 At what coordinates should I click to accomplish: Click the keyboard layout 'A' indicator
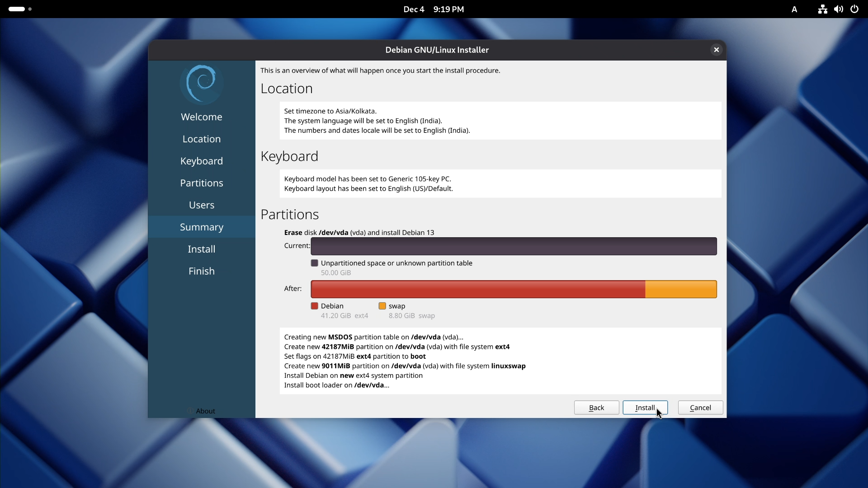[795, 9]
